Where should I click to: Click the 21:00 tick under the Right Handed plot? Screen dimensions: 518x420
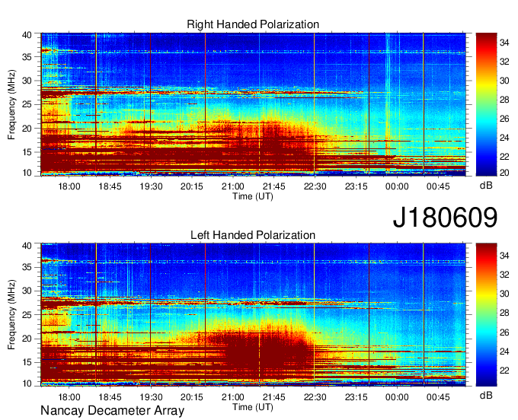(x=233, y=186)
